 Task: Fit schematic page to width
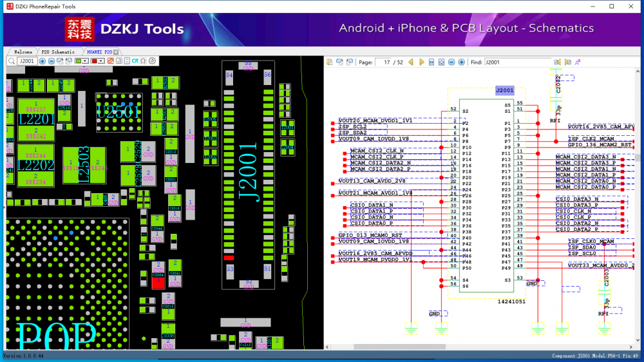(x=431, y=62)
